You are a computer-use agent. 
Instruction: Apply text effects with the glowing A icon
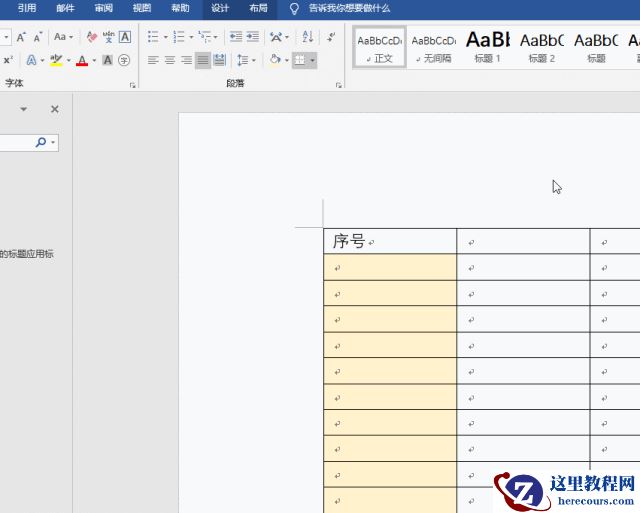point(31,60)
